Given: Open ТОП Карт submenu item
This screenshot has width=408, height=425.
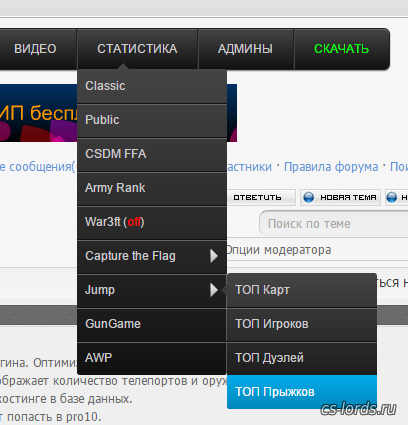Looking at the screenshot, I should (x=302, y=290).
